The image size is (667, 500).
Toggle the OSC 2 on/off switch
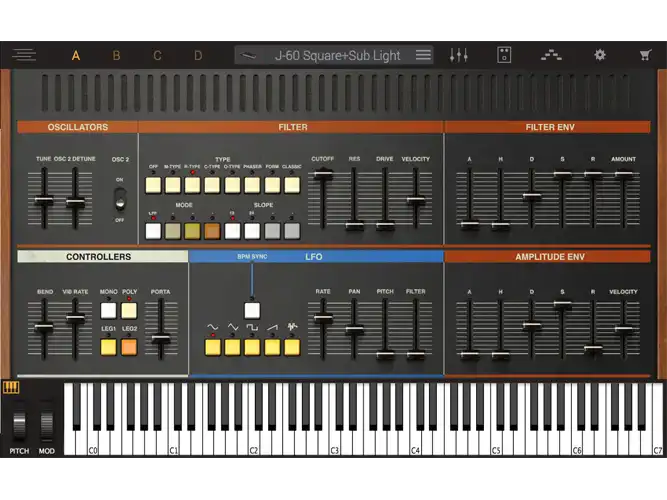120,200
